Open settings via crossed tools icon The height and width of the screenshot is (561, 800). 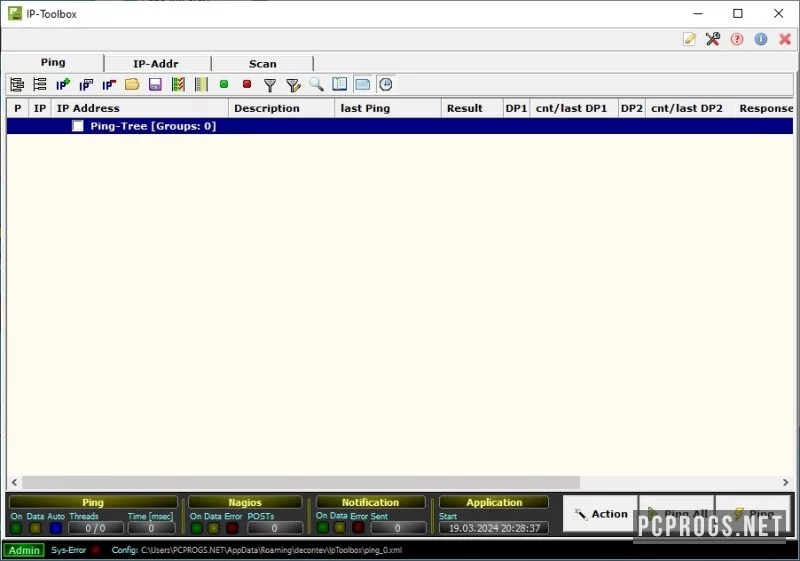click(x=713, y=39)
